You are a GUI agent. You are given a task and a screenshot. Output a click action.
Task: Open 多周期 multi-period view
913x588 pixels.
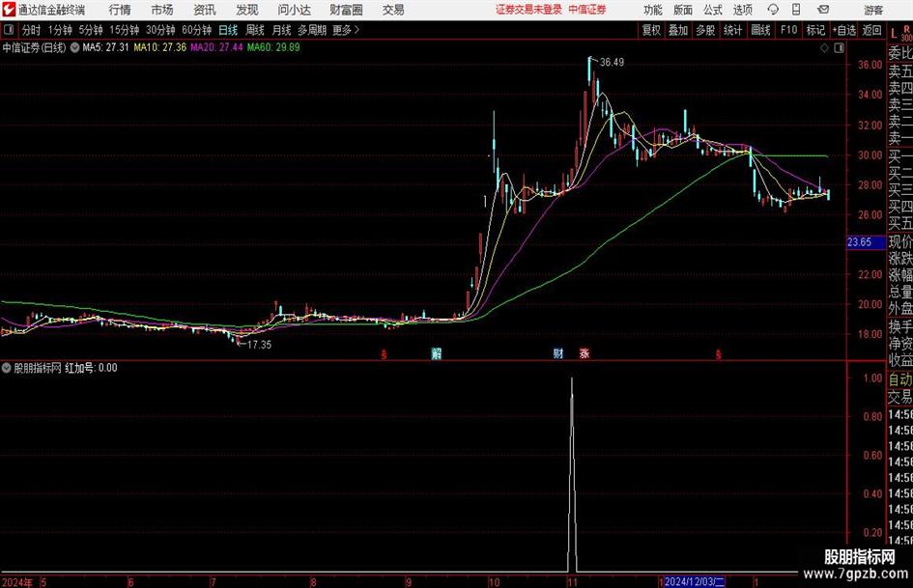point(312,30)
